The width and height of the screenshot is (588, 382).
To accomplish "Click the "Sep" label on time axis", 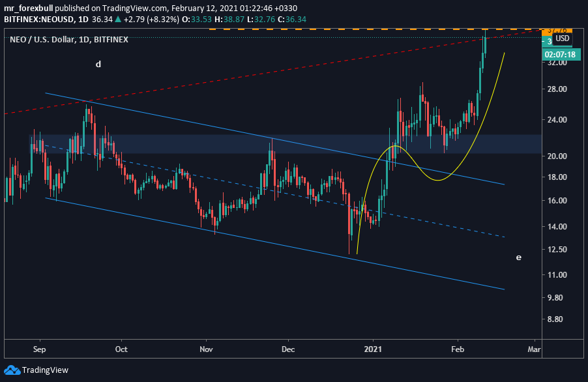I will coord(39,349).
